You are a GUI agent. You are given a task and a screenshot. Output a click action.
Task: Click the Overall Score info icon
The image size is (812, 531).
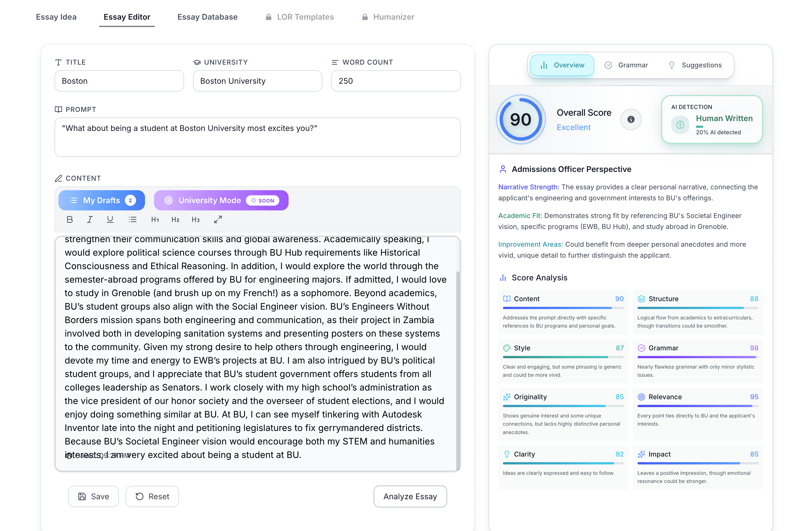click(630, 119)
